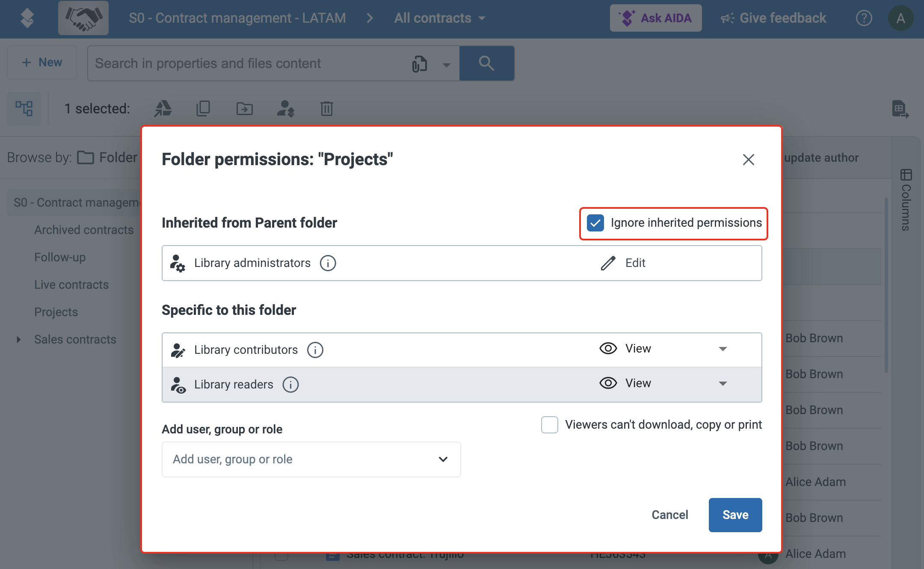The height and width of the screenshot is (569, 924).
Task: Close the Folder permissions dialog
Action: click(748, 160)
